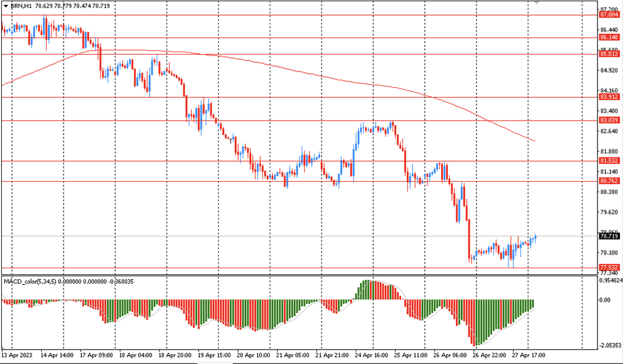Select the 77.532 support level label

click(609, 268)
